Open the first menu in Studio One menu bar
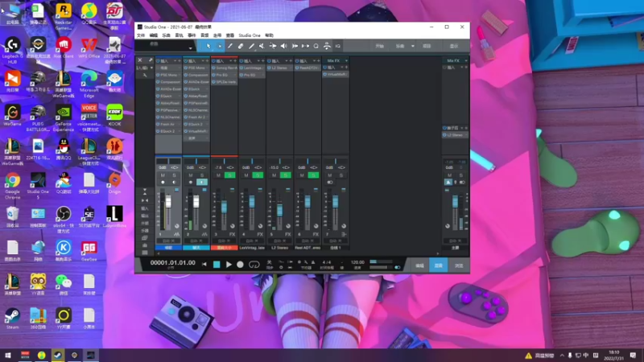 [141, 35]
